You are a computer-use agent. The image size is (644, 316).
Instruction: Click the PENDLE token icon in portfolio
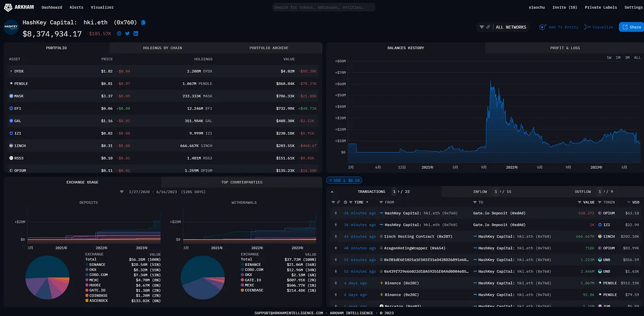click(11, 84)
